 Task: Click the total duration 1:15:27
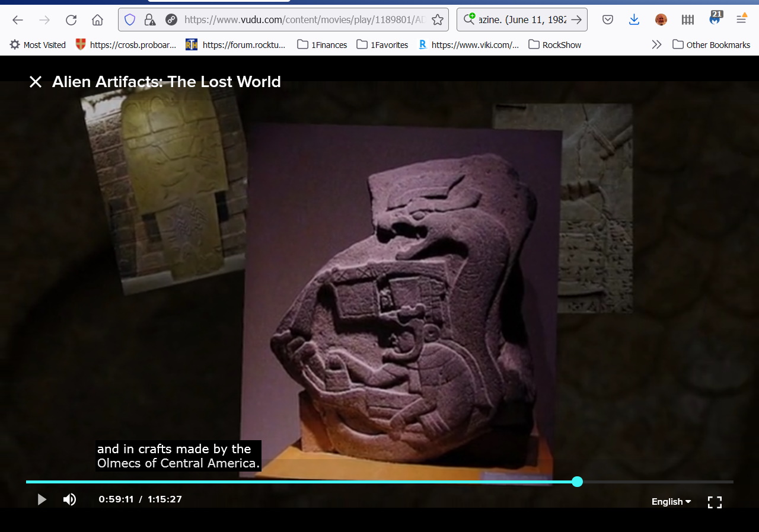click(165, 499)
